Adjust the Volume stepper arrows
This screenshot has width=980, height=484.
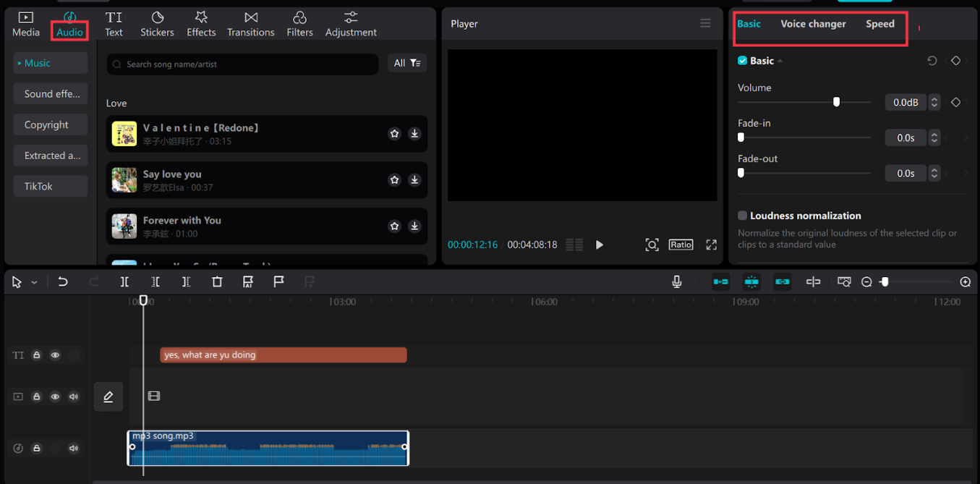(x=934, y=102)
